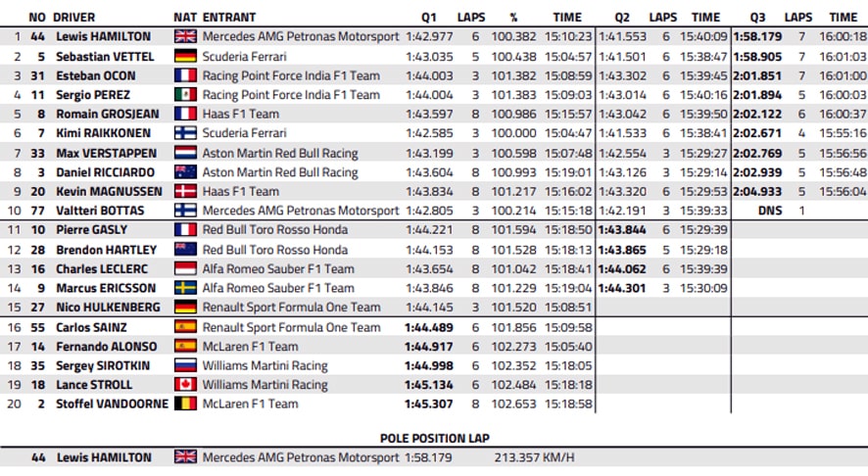Viewport: 868px width, 476px height.
Task: Select the 213.357 KM/H pole lap speed
Action: pyautogui.click(x=534, y=457)
